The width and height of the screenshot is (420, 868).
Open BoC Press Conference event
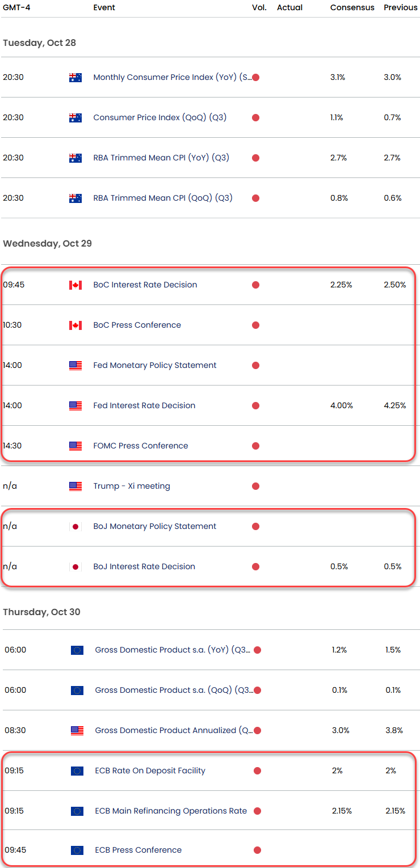coord(137,325)
